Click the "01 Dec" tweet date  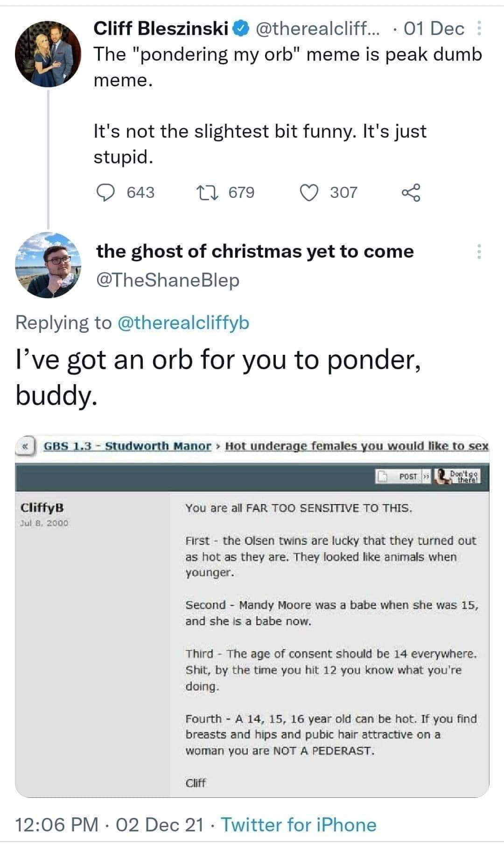click(434, 29)
